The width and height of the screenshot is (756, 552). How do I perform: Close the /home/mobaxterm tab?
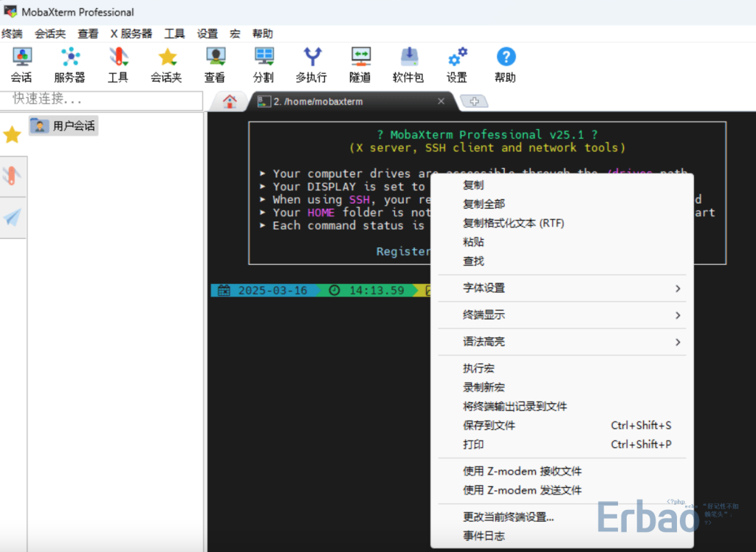441,101
